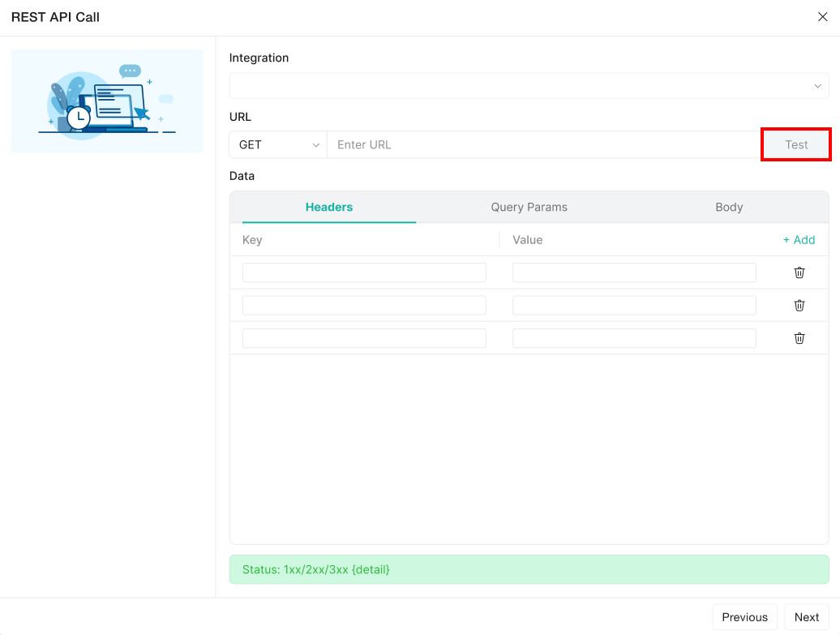Screen dimensions: 840x635
Task: Click the REST API illustration image
Action: tap(107, 101)
